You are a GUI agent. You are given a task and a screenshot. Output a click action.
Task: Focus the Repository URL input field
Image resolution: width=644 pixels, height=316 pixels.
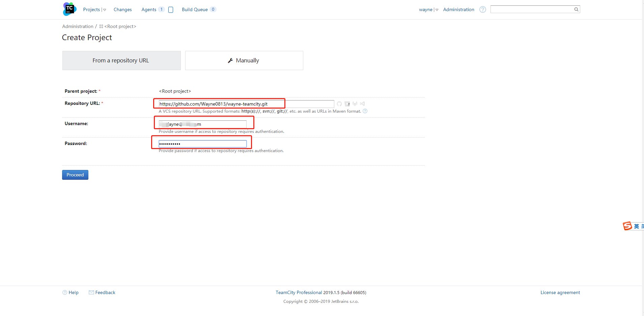(246, 104)
